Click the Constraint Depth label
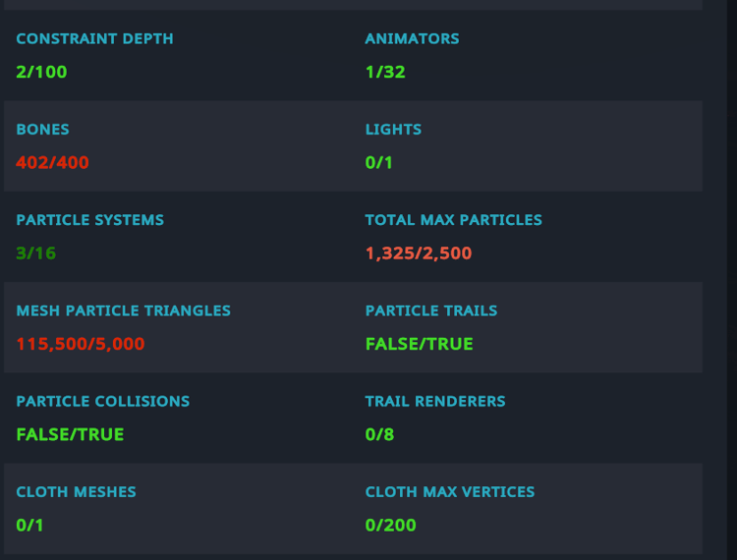This screenshot has width=737, height=560. [x=94, y=39]
